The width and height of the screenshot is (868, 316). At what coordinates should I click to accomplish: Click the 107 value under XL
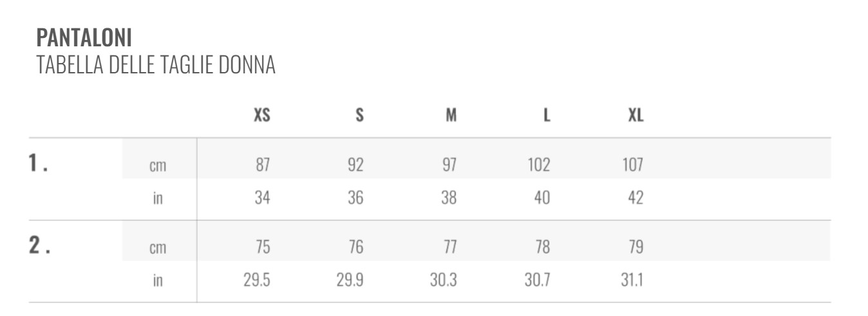pos(632,165)
